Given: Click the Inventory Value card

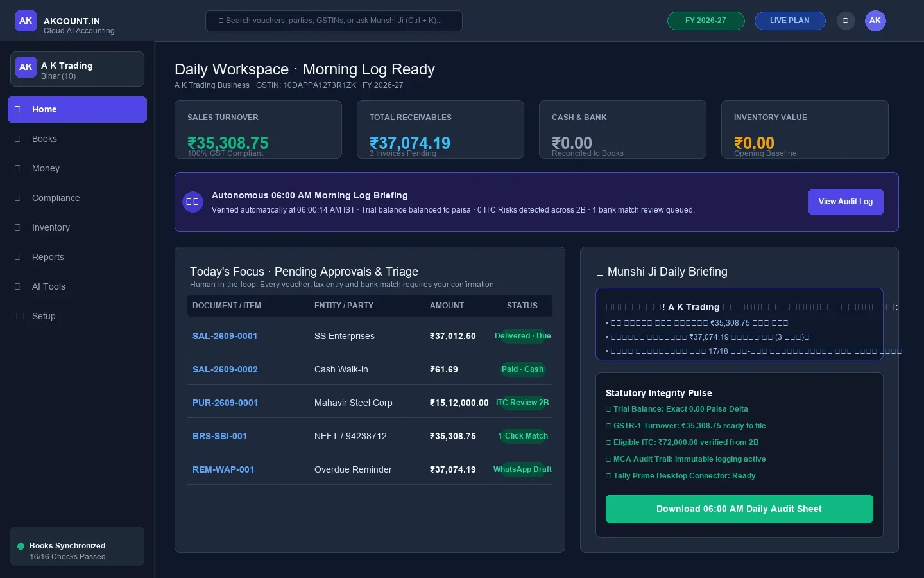Looking at the screenshot, I should pyautogui.click(x=805, y=129).
